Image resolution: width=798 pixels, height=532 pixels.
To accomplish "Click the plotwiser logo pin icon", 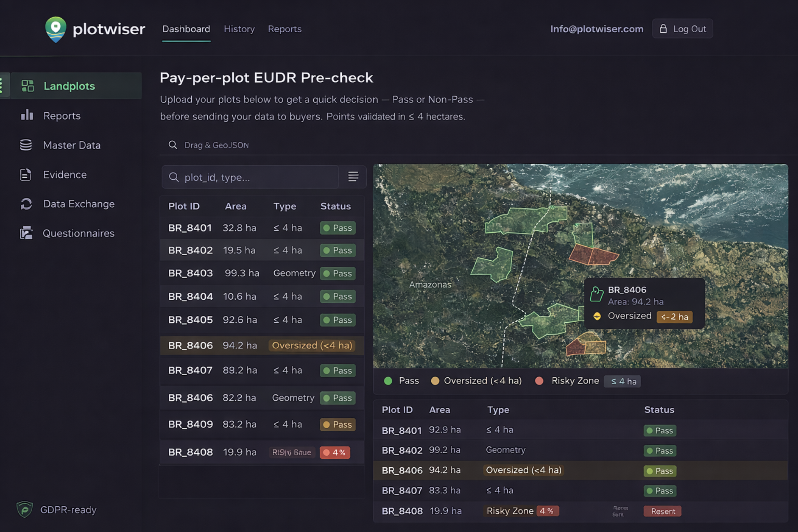I will [x=56, y=28].
